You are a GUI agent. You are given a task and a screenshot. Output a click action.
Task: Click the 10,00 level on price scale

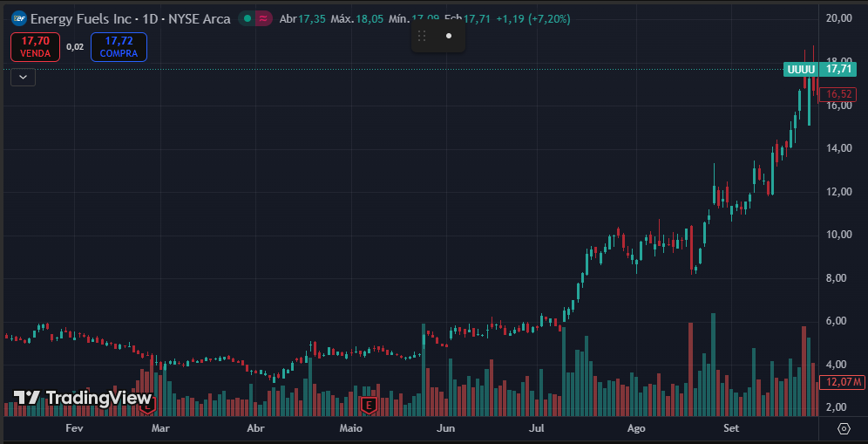click(x=838, y=235)
